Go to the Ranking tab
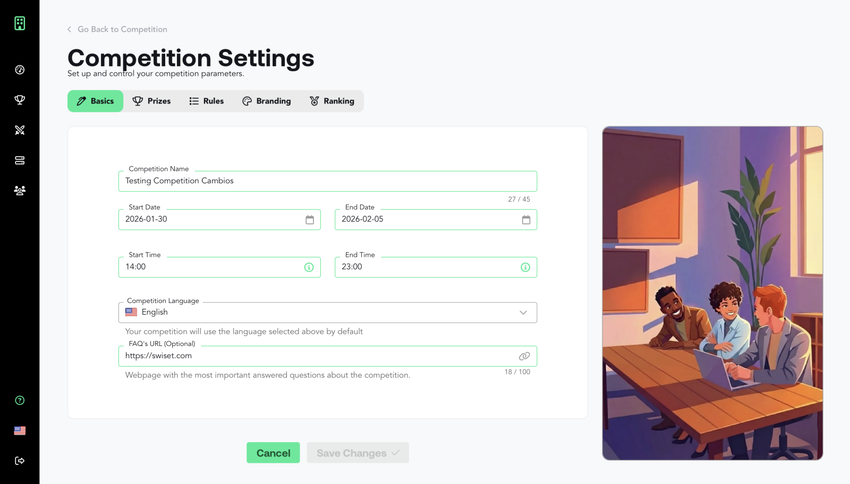 pos(331,101)
